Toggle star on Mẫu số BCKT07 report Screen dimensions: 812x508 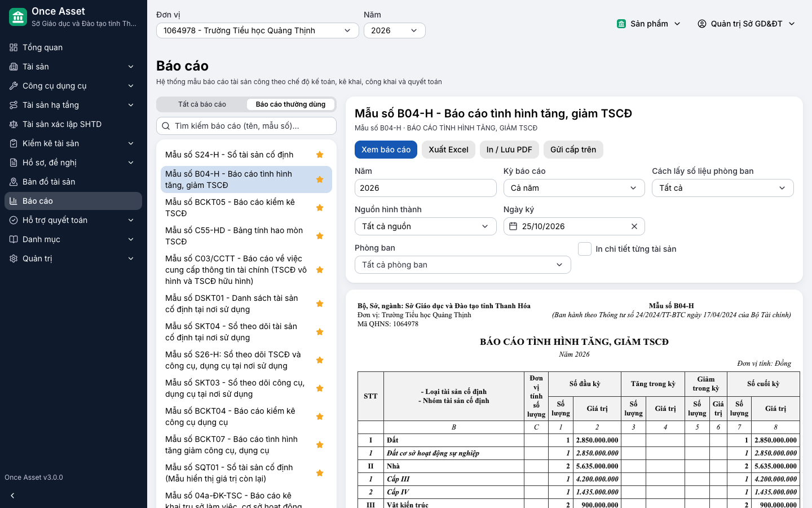pyautogui.click(x=320, y=445)
